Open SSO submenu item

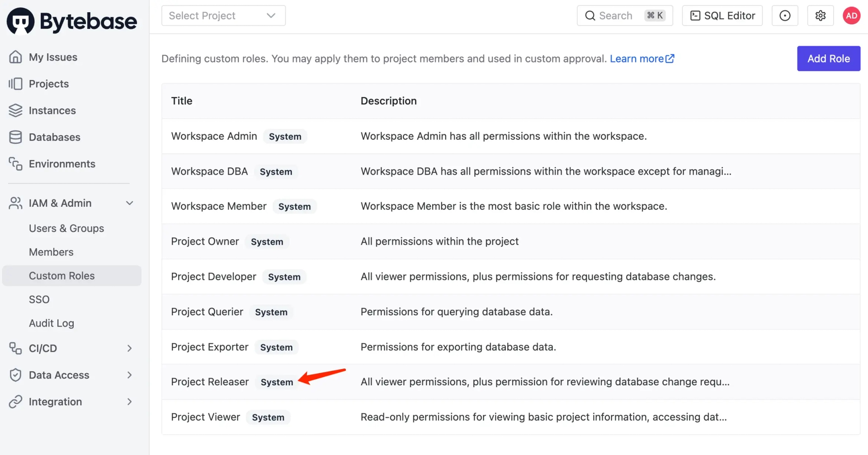tap(39, 299)
